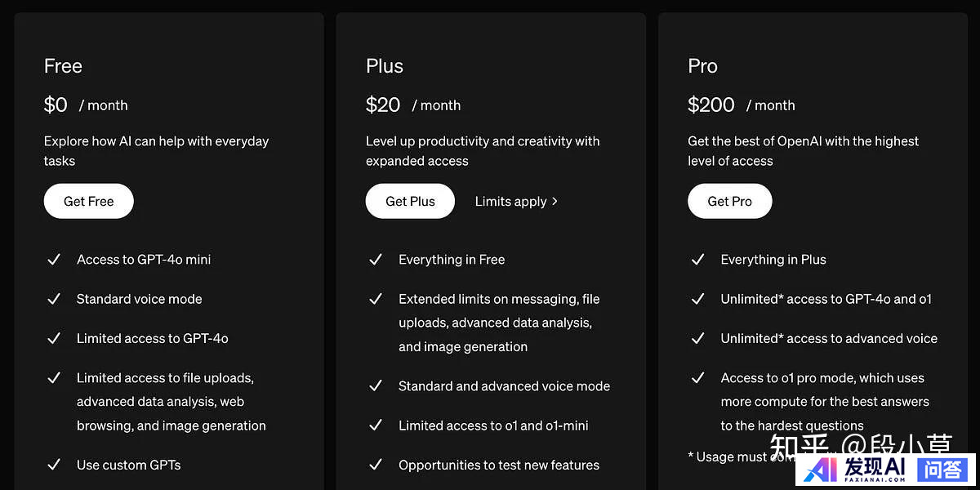Click the Get Free button

88,201
